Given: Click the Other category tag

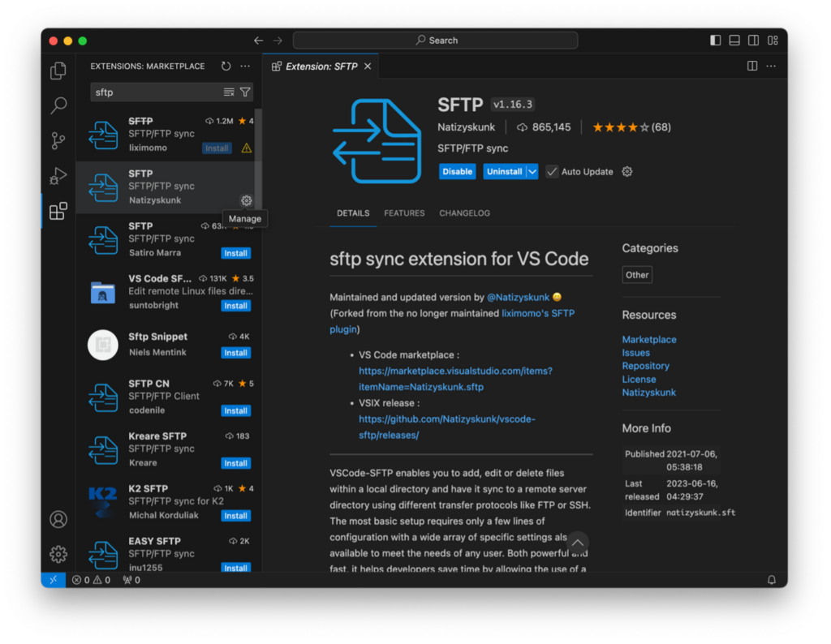Looking at the screenshot, I should [636, 275].
